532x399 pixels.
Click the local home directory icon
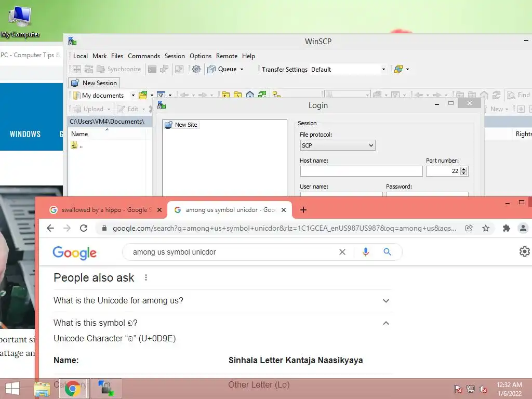click(250, 95)
